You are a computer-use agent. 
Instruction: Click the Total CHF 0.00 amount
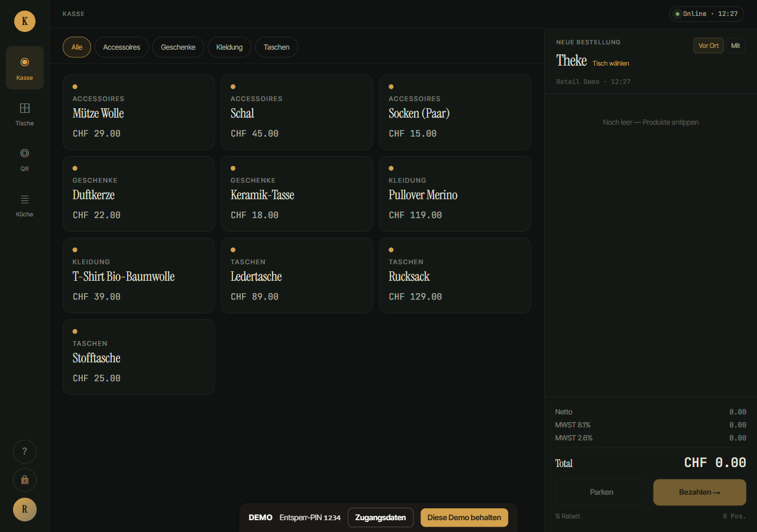(x=715, y=462)
